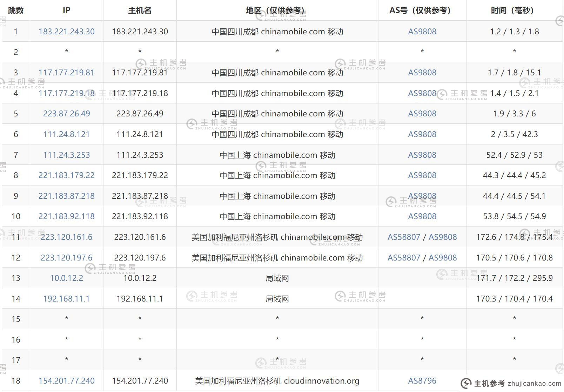Click time value 44.3 / 44.4 / 45.2

[514, 175]
